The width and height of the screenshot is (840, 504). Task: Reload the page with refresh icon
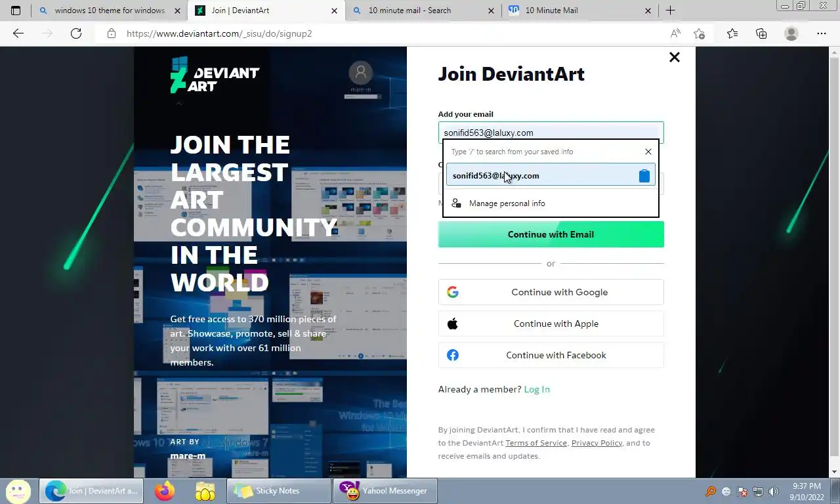76,33
